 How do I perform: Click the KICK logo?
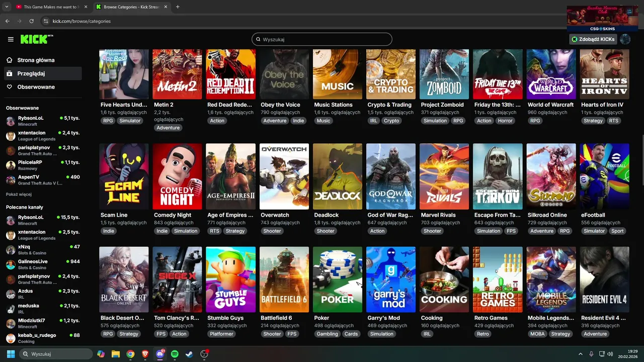37,39
